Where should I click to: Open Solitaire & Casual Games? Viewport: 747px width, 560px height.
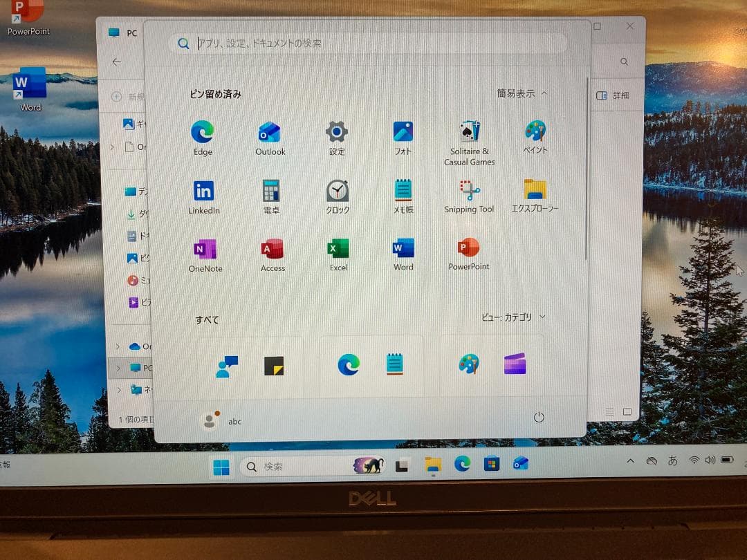[x=469, y=143]
